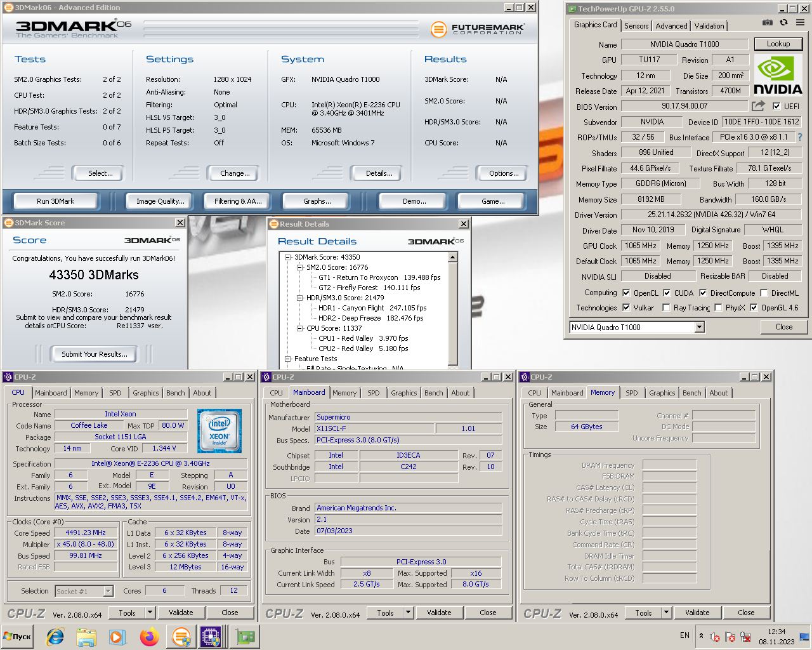Open Internet Explorer from taskbar
Viewport: 812px width, 650px height.
(x=55, y=637)
